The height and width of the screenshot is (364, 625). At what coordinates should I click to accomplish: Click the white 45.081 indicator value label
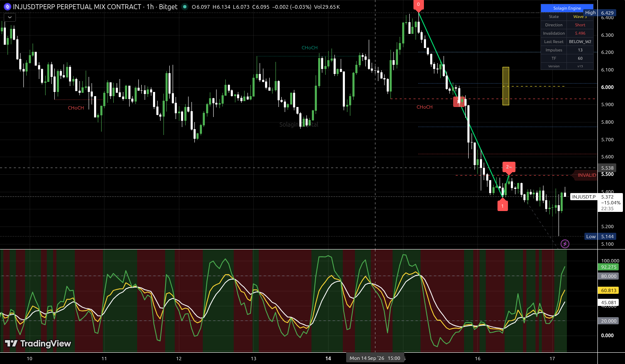coord(609,303)
